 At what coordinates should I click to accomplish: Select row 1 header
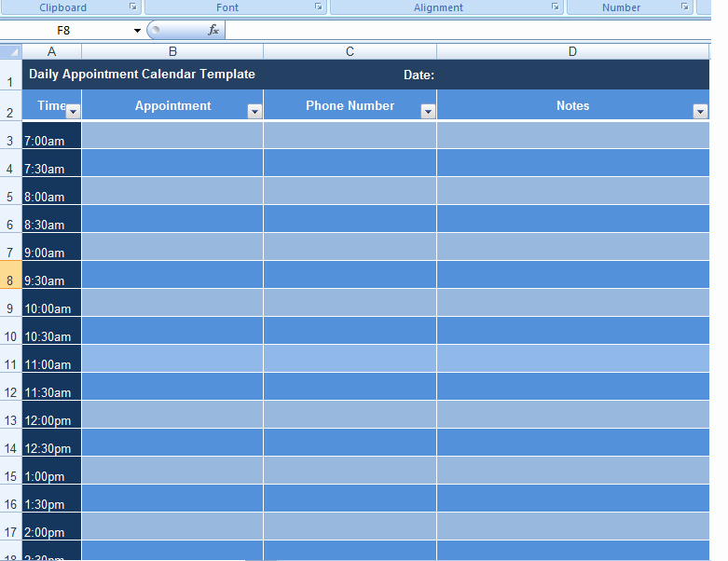[10, 75]
